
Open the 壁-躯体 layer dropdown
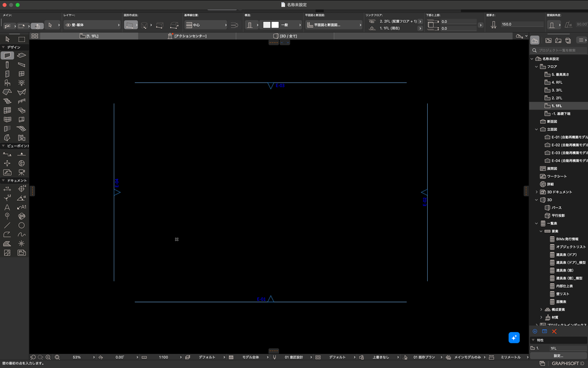(93, 25)
